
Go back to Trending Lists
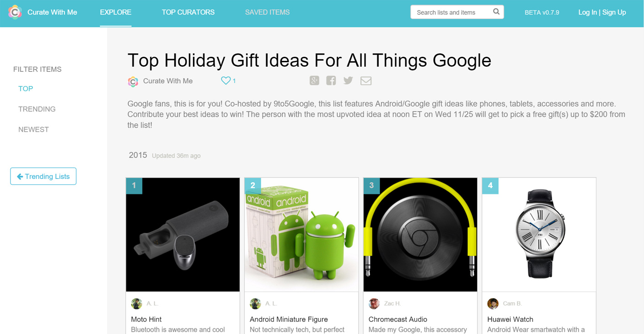pos(43,176)
